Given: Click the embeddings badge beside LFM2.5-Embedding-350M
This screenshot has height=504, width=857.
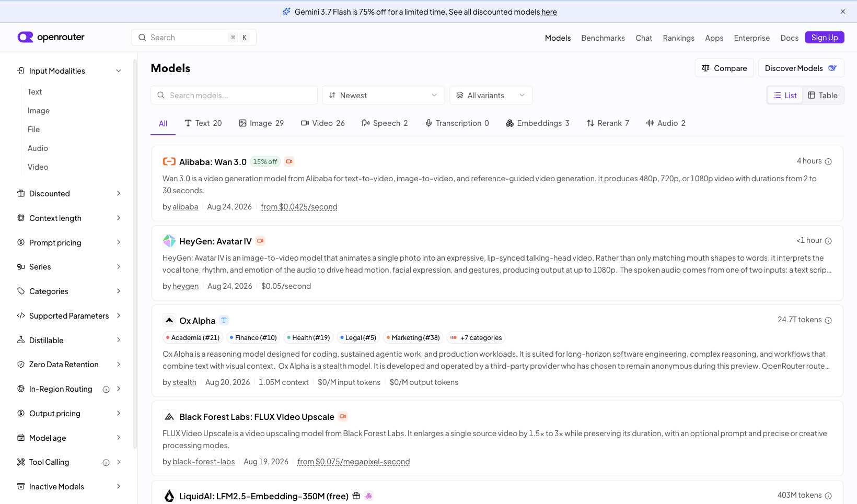Looking at the screenshot, I should 369,496.
